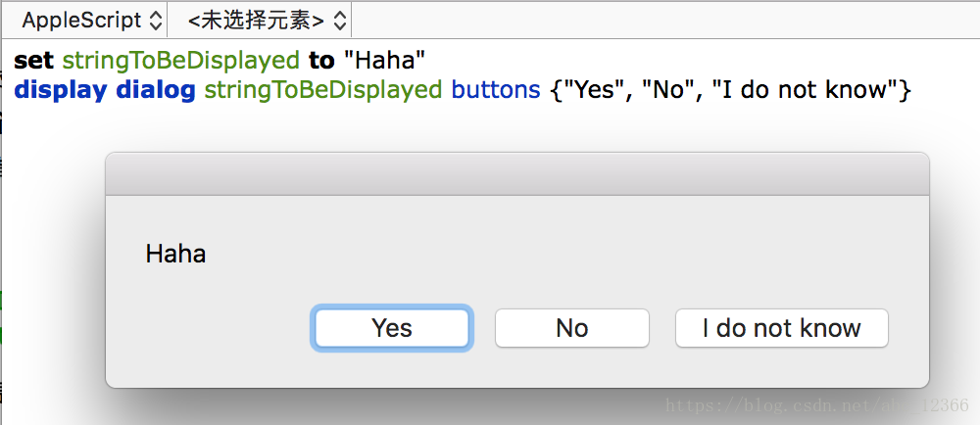Screen dimensions: 980x425
Task: Select the "I do not know" dialog button
Action: [781, 328]
